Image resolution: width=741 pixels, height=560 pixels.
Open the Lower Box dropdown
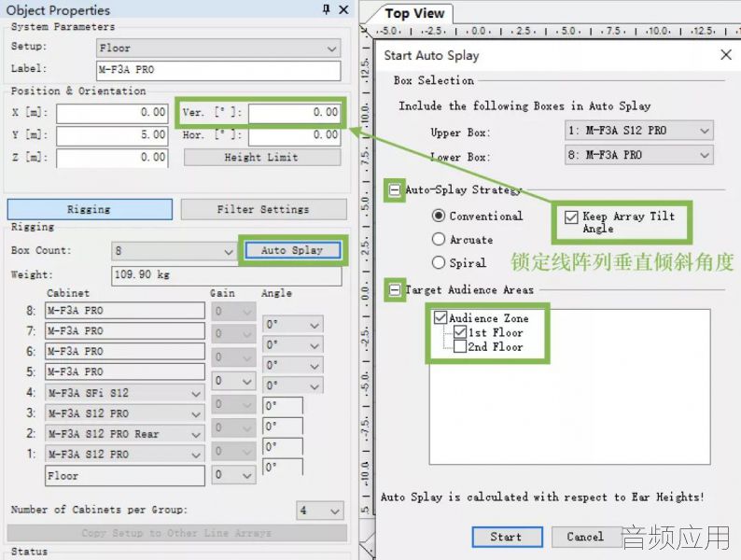click(639, 155)
